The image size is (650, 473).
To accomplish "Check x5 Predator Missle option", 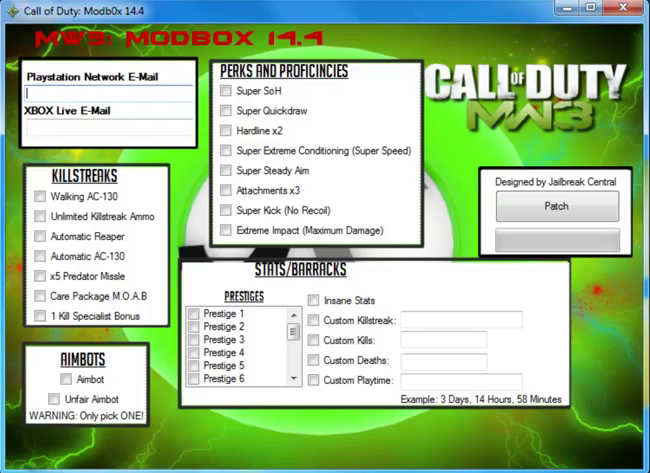I will click(x=40, y=276).
